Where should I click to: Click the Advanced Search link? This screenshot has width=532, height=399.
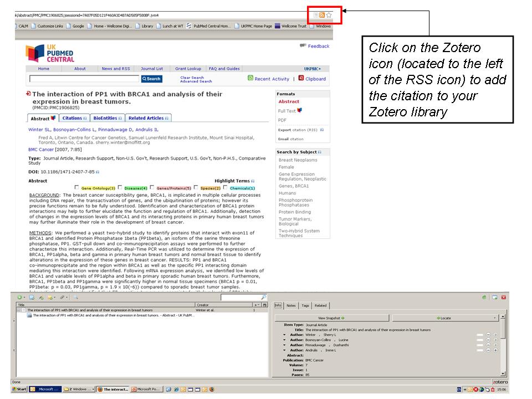click(x=196, y=81)
